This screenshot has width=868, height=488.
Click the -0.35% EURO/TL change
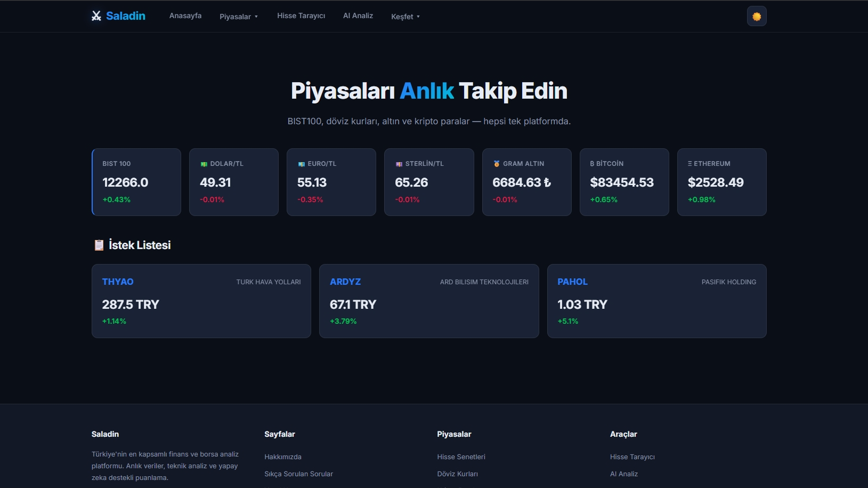tap(310, 199)
